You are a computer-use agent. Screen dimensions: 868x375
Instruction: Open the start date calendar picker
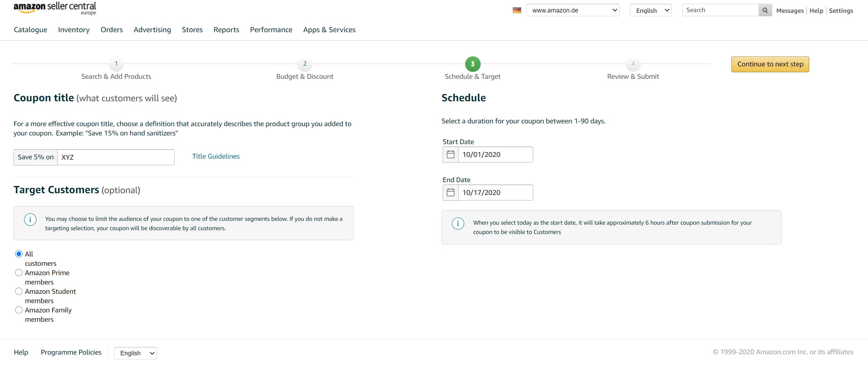point(450,154)
